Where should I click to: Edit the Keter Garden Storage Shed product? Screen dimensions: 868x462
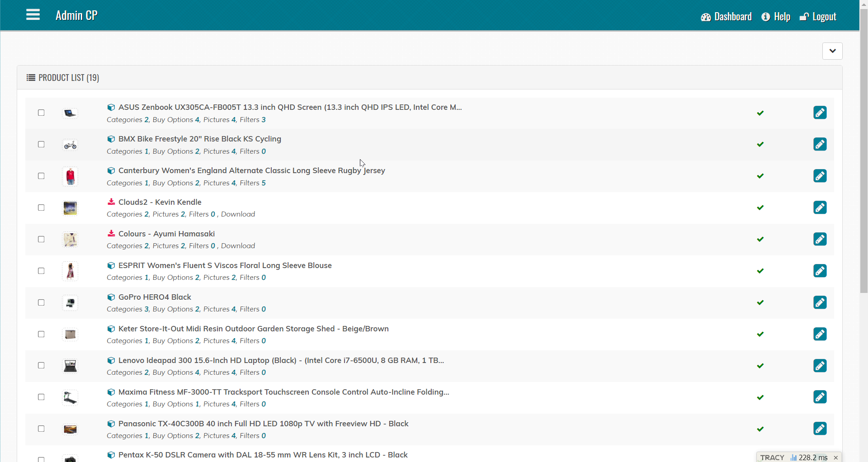(x=820, y=334)
